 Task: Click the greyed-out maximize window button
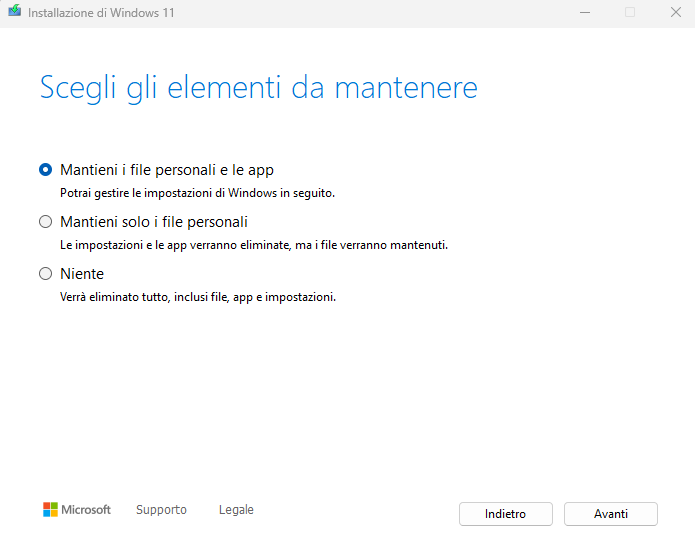tap(630, 12)
